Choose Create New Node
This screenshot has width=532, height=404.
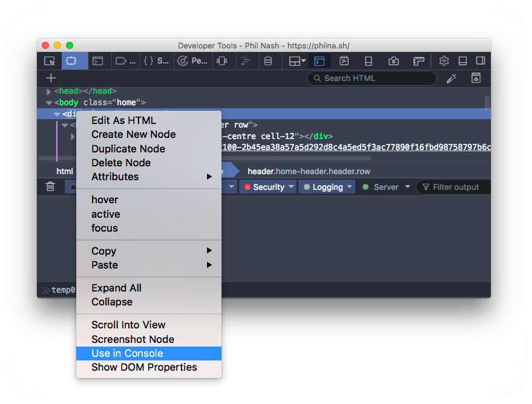(x=149, y=134)
